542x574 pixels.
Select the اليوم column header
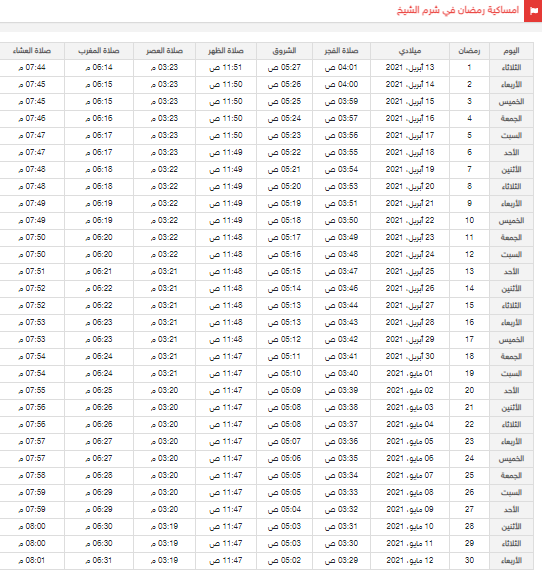tap(511, 51)
